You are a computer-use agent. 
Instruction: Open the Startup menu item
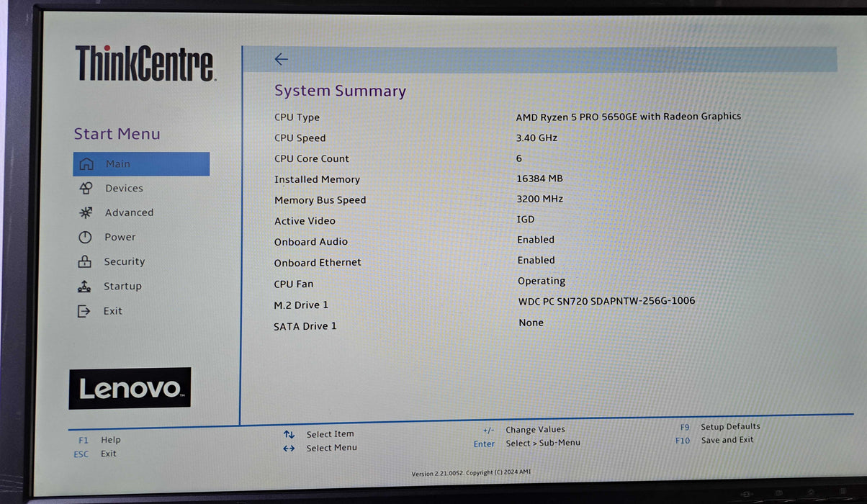point(122,286)
